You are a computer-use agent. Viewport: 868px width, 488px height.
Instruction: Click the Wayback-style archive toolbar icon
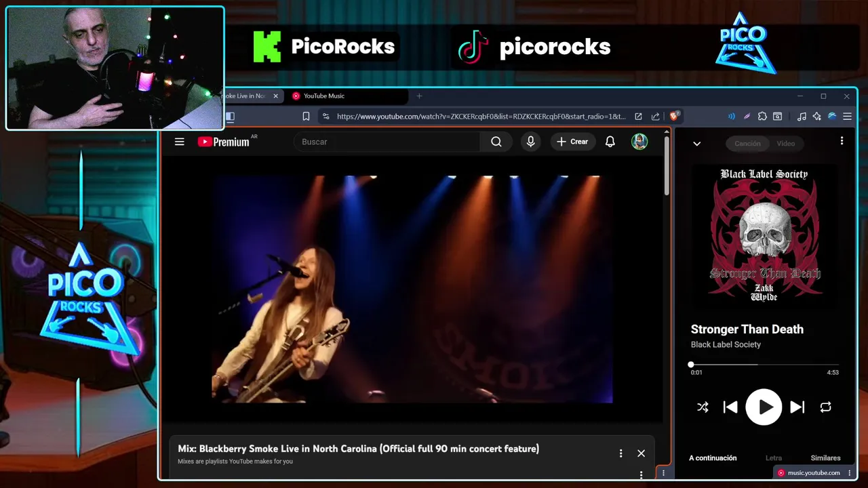778,117
